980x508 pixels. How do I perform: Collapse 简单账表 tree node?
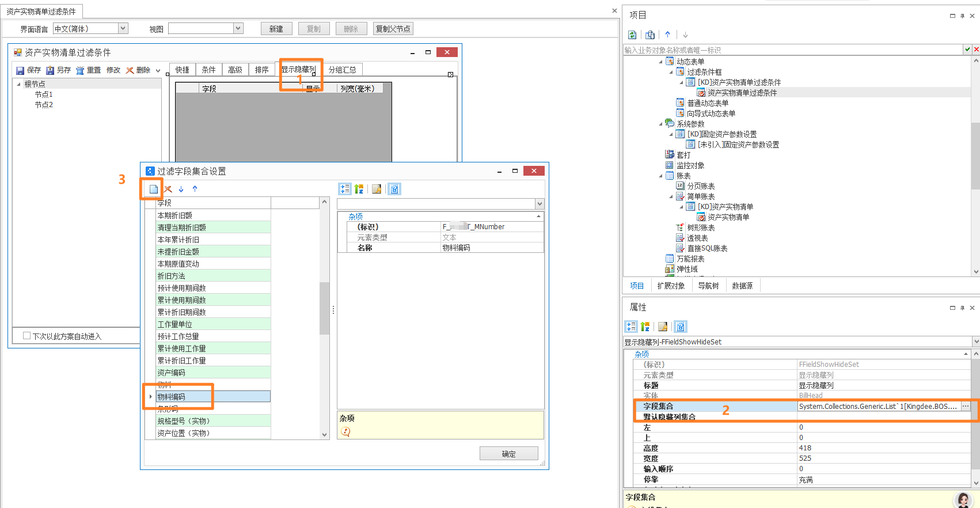(671, 196)
